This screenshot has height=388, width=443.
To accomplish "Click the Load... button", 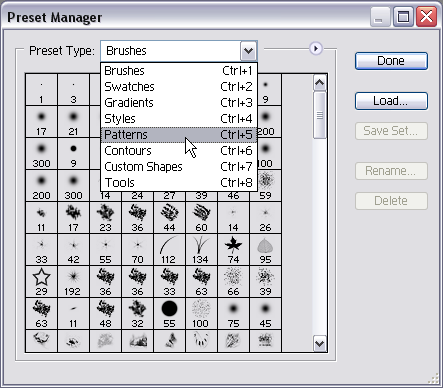I will click(391, 101).
